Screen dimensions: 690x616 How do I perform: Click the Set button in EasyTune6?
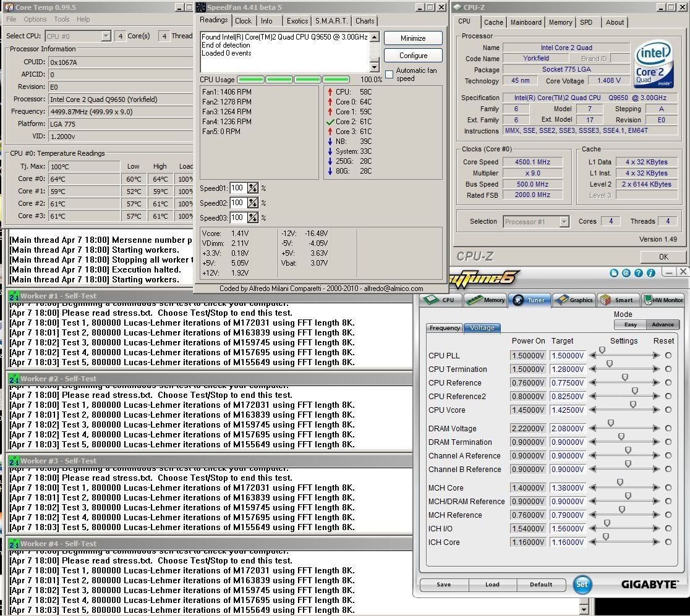click(x=582, y=584)
